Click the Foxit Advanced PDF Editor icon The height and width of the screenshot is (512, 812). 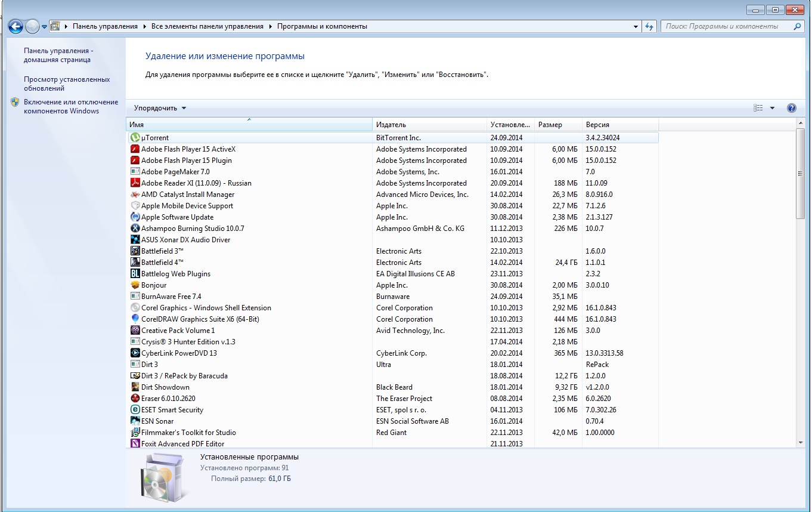tap(135, 444)
